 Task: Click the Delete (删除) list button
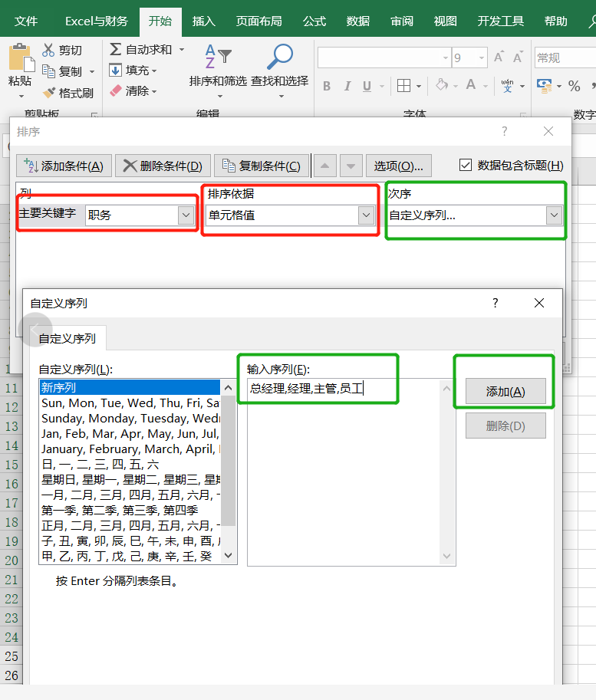[x=505, y=426]
